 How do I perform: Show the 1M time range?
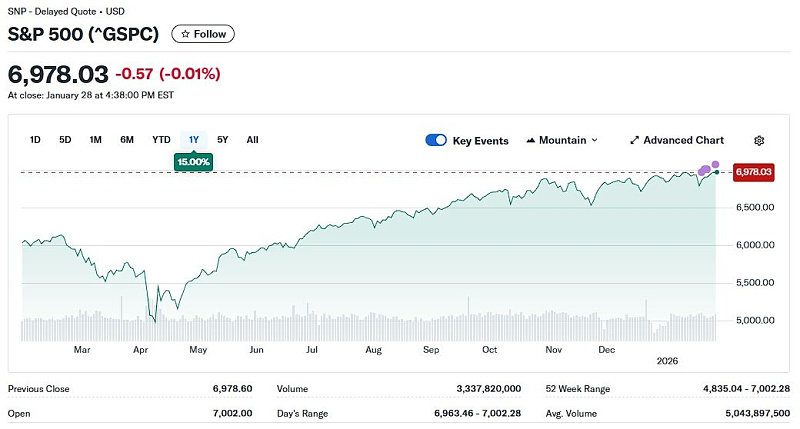click(x=96, y=140)
